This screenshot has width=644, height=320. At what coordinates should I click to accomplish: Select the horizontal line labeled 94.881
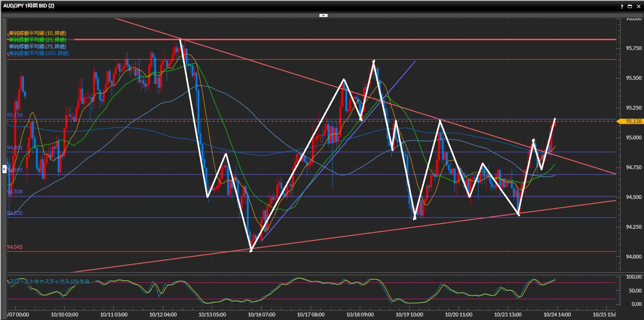(x=15, y=148)
